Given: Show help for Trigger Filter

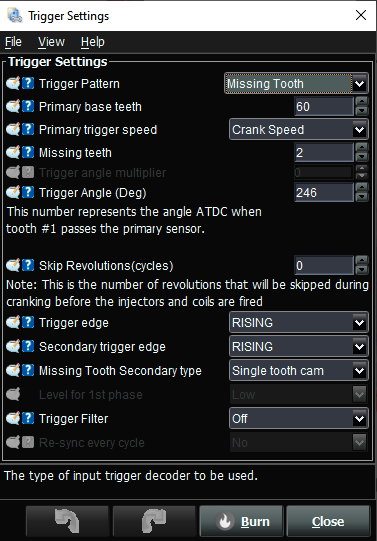Looking at the screenshot, I should pyautogui.click(x=28, y=418).
